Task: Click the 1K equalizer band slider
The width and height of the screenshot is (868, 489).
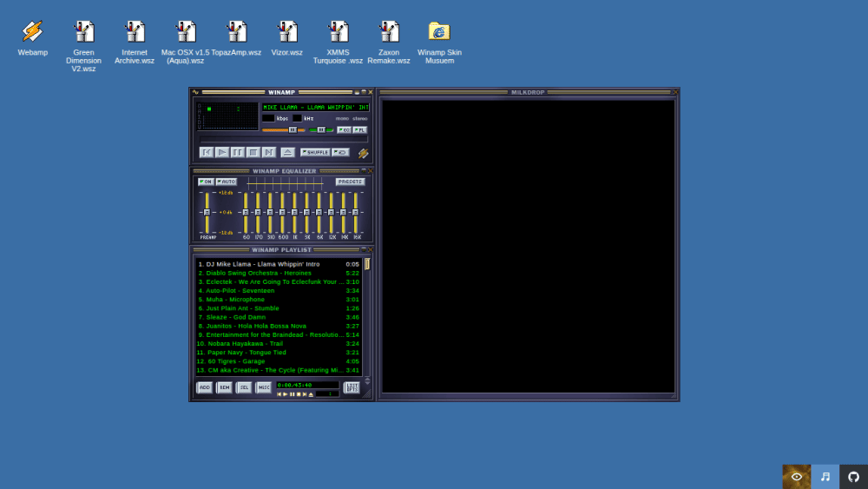Action: coord(294,213)
